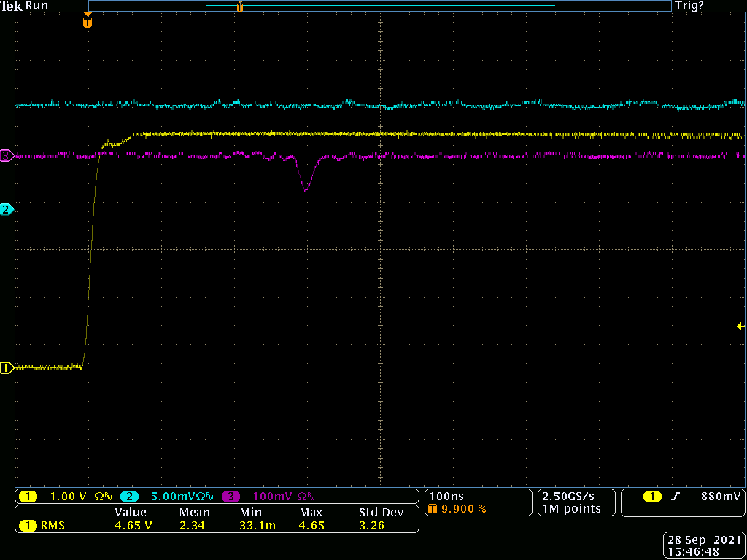
Task: Click the Std Dev column header
Action: [381, 513]
